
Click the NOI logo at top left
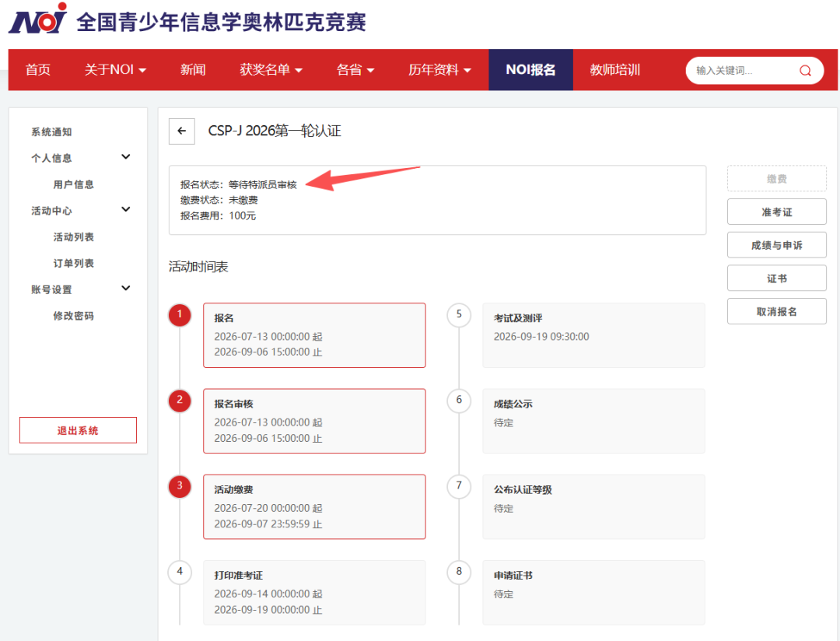pyautogui.click(x=37, y=19)
